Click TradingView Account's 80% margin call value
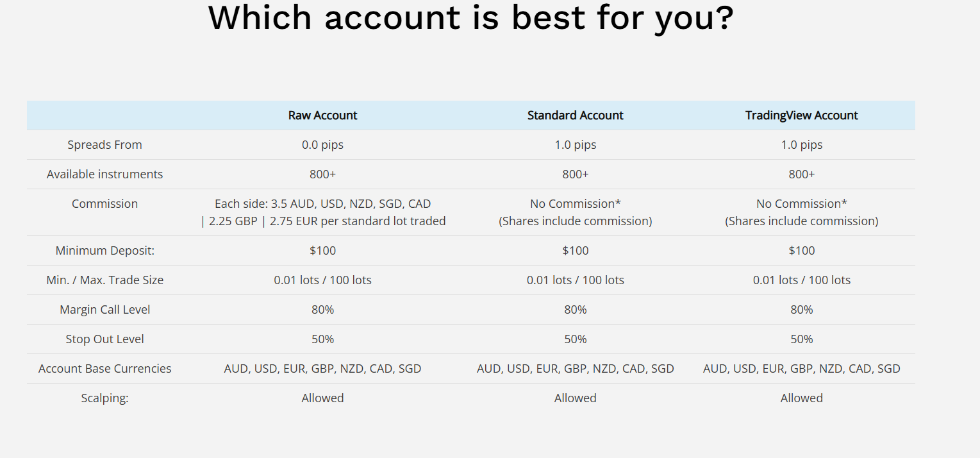 coord(801,310)
